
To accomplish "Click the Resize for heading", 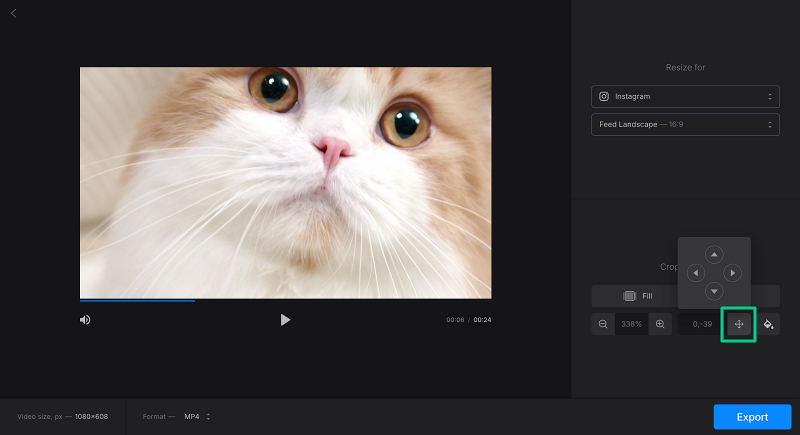I will pos(685,67).
